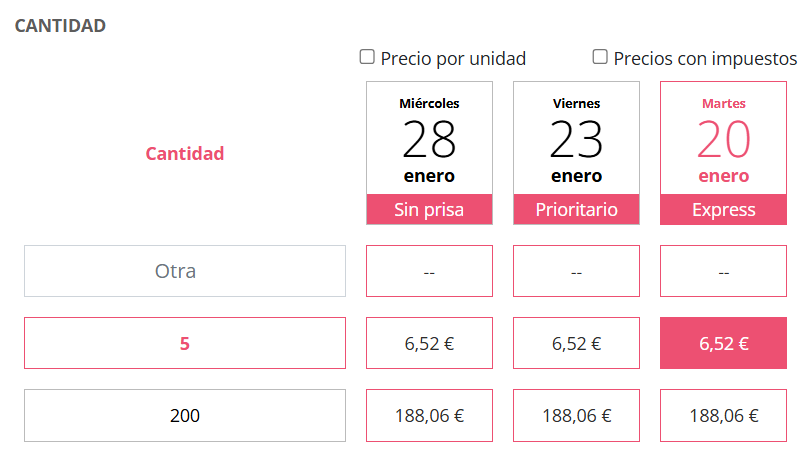Click the empty Otra price under Sin prisa
The height and width of the screenshot is (453, 807).
pyautogui.click(x=429, y=271)
